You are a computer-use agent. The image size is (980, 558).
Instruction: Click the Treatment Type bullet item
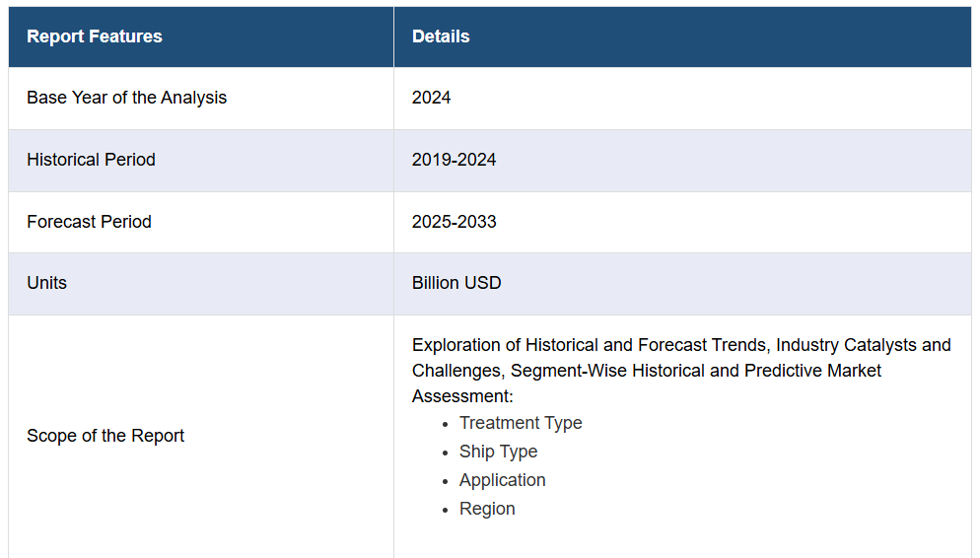tap(521, 423)
